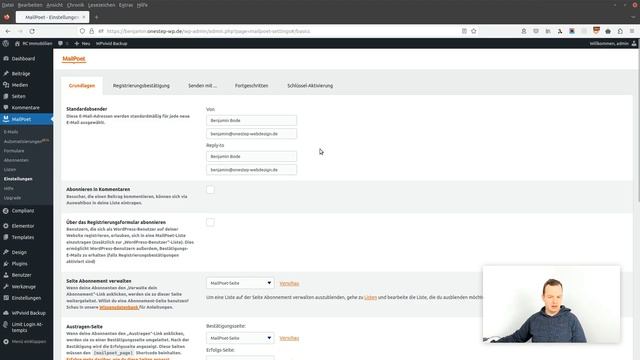Viewport: 640px width, 360px height.
Task: Click the Firefox account icon in toolbar
Action: [524, 31]
